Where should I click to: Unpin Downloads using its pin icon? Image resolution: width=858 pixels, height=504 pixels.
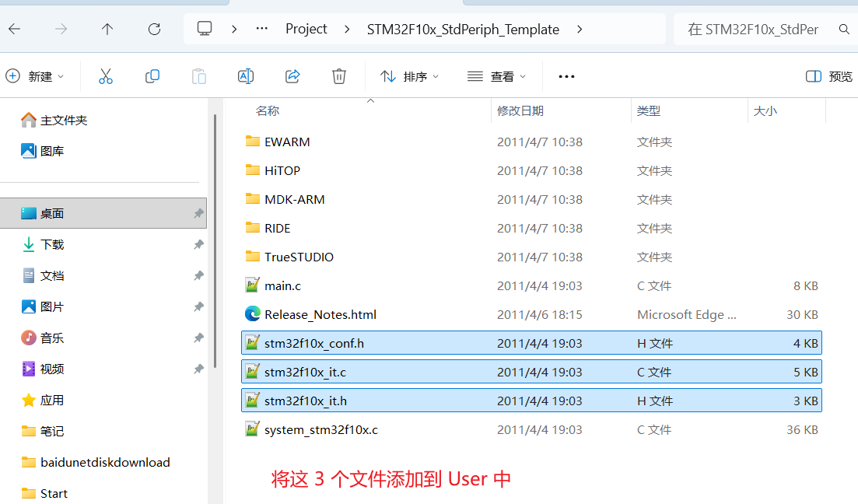point(198,245)
